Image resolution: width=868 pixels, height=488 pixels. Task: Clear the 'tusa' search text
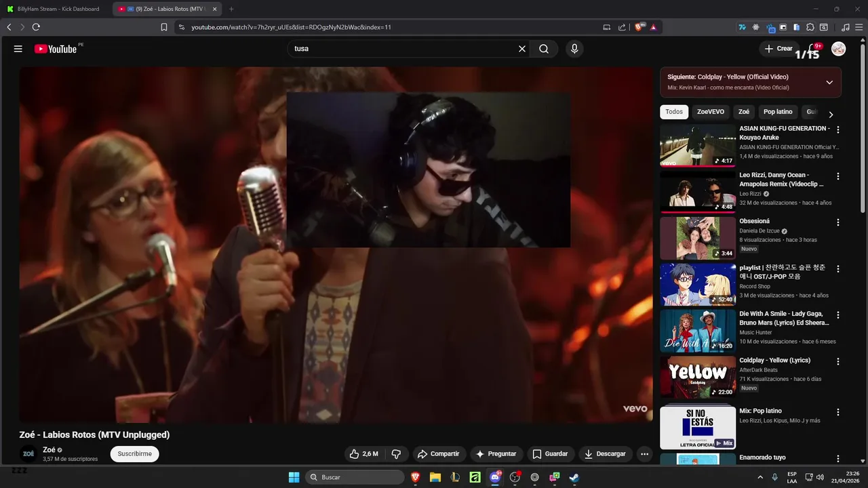click(522, 49)
